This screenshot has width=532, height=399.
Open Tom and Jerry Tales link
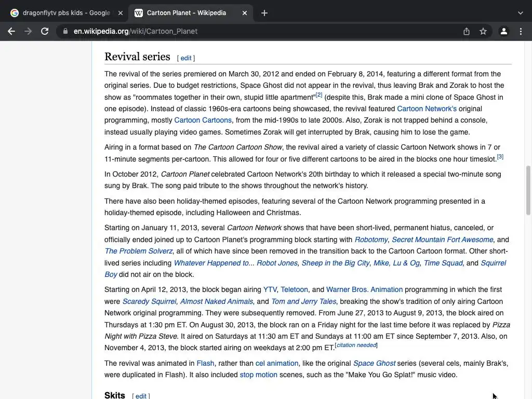(303, 301)
